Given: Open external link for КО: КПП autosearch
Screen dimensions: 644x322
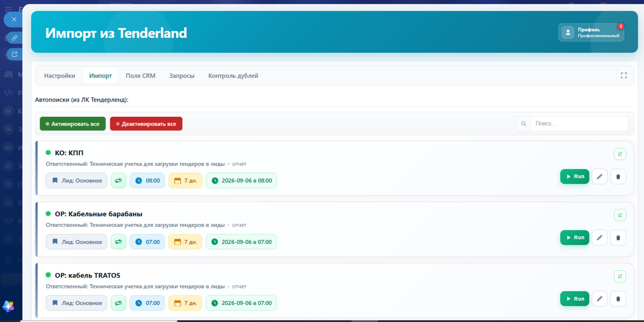Looking at the screenshot, I should click(620, 154).
